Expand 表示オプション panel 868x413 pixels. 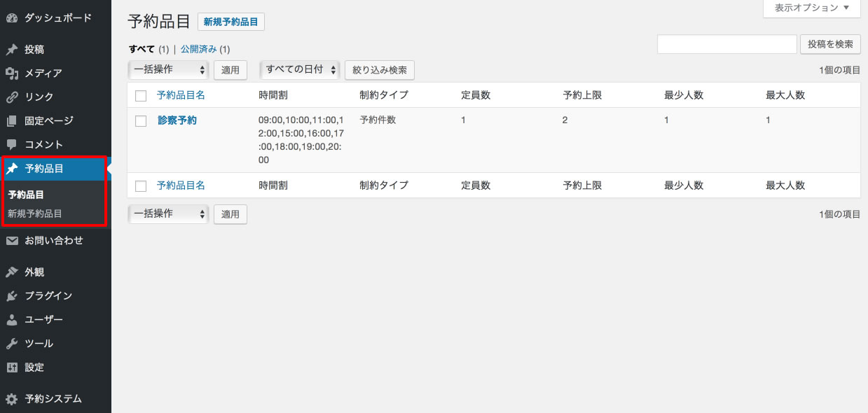(812, 8)
